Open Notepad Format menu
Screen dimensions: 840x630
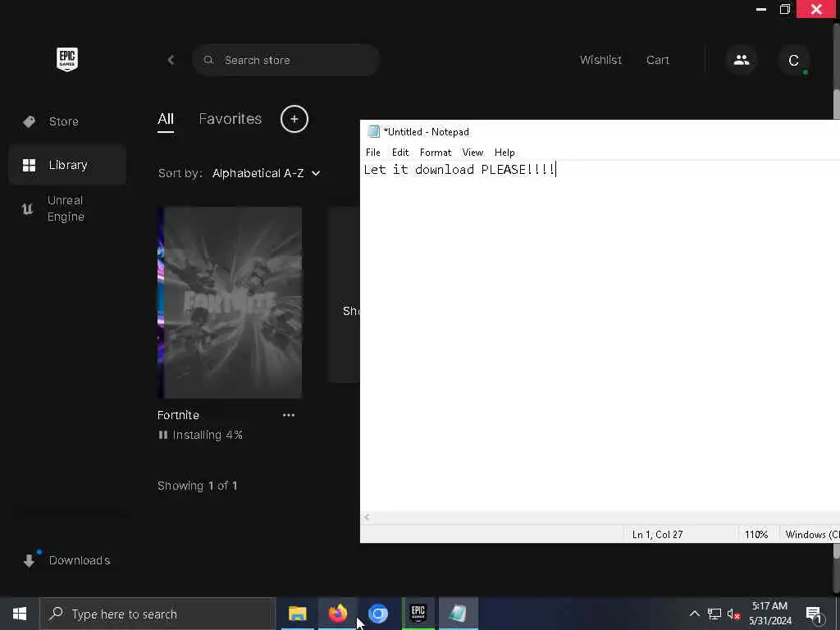pos(436,153)
